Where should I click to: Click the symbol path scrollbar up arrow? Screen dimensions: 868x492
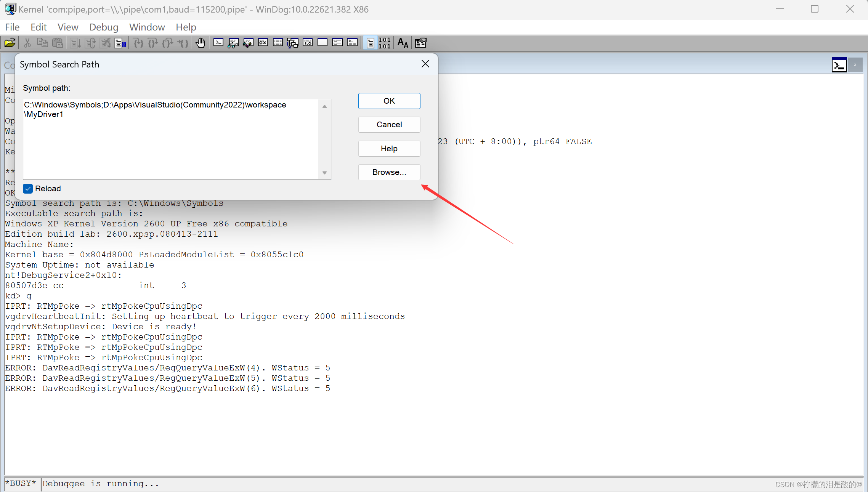tap(324, 106)
